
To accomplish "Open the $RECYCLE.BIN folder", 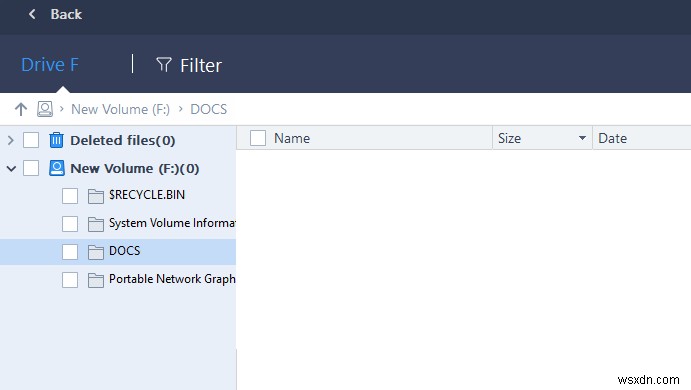I will [x=147, y=195].
